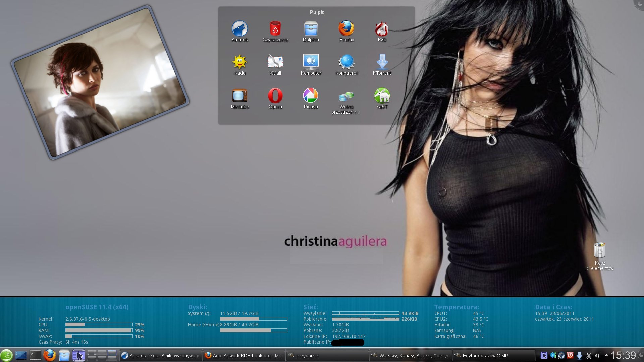Click the picture frame photo widget
The height and width of the screenshot is (362, 644).
coord(100,82)
